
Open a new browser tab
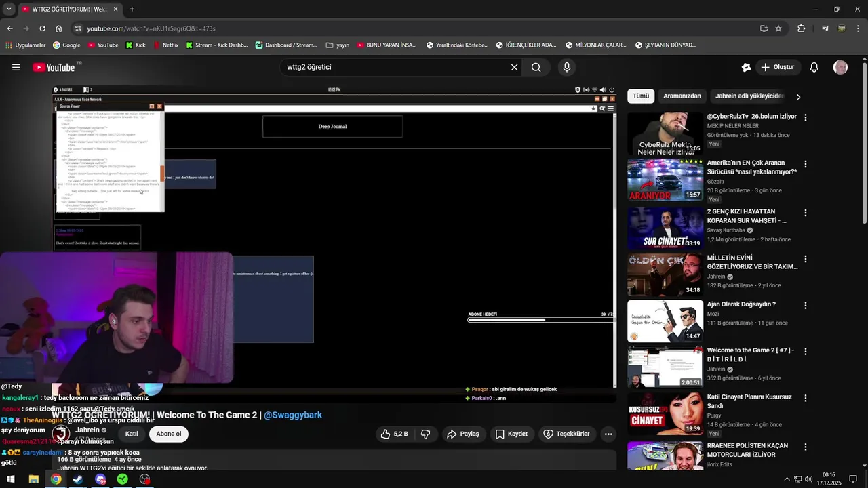(x=132, y=9)
